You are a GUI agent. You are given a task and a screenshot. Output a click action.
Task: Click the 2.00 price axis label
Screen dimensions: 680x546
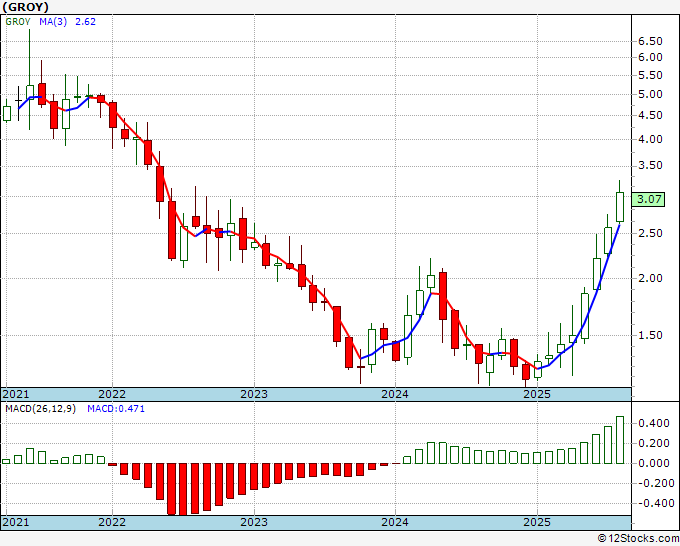650,278
